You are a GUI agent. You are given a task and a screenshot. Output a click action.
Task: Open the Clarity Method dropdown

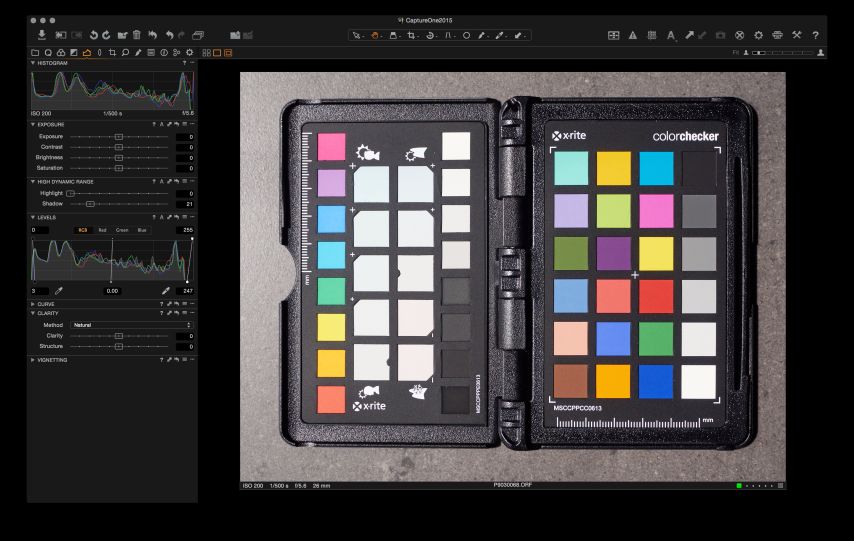click(131, 325)
